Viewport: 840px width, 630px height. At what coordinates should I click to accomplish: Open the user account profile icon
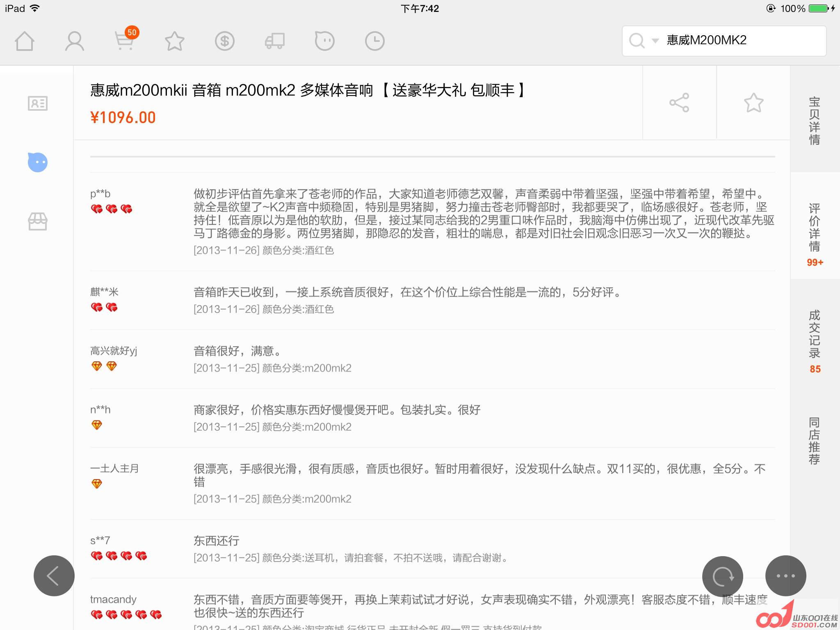(x=75, y=41)
